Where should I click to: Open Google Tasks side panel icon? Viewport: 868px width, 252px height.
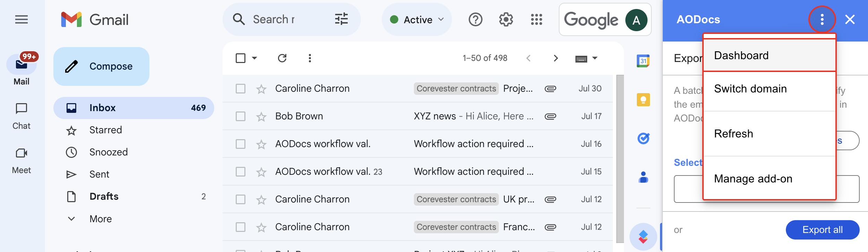[643, 138]
